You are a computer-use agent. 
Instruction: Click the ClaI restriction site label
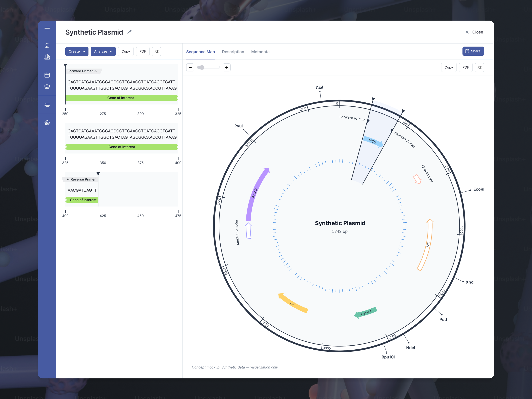pos(319,88)
